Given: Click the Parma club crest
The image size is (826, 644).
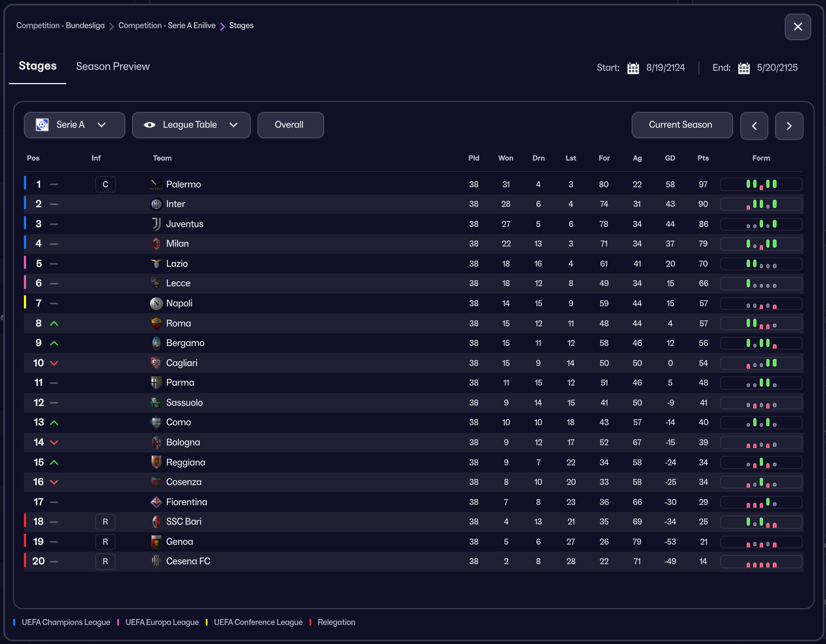Looking at the screenshot, I should [156, 383].
